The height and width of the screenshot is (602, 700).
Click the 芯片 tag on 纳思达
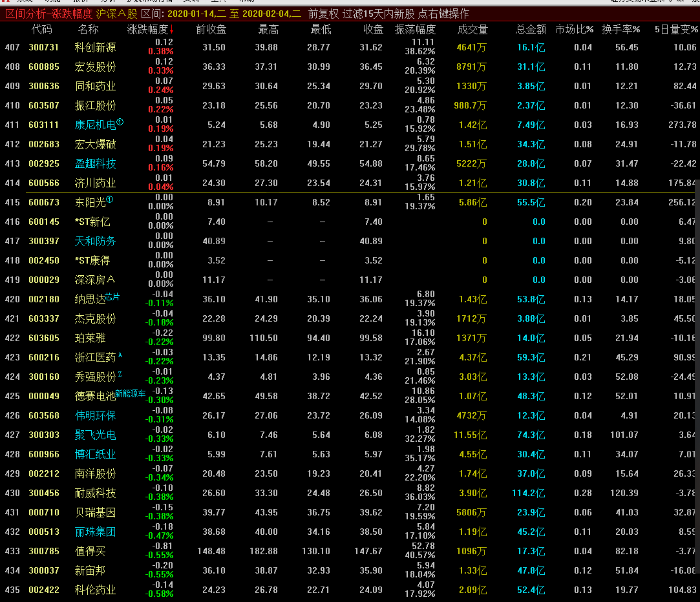pyautogui.click(x=112, y=296)
